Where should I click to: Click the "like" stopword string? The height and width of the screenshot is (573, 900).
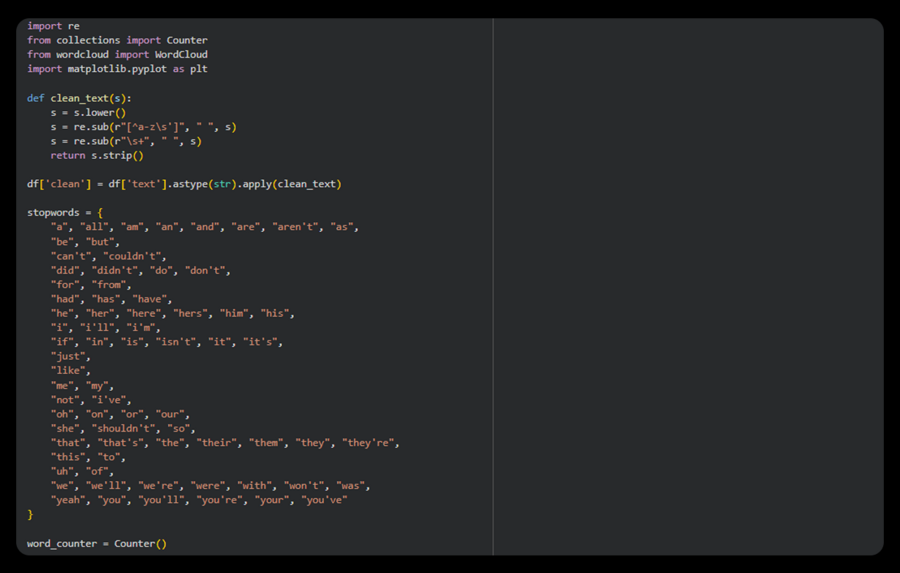70,370
